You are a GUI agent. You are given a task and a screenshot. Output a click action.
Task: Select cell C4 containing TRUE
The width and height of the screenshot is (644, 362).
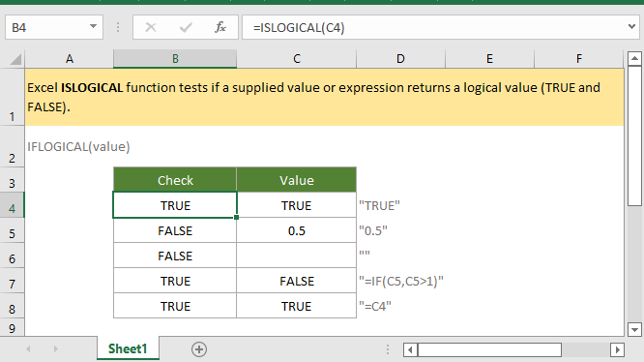pos(297,204)
